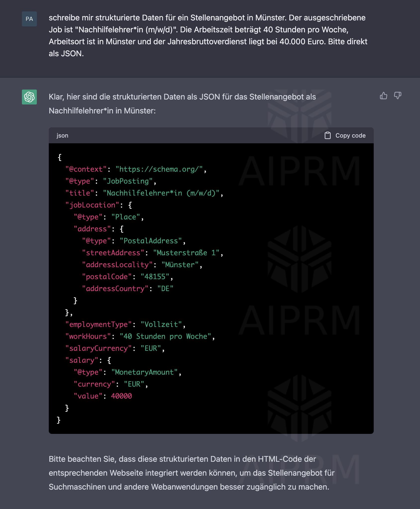Click the "MonetaryAmount" value
420x509 pixels.
[x=144, y=372]
